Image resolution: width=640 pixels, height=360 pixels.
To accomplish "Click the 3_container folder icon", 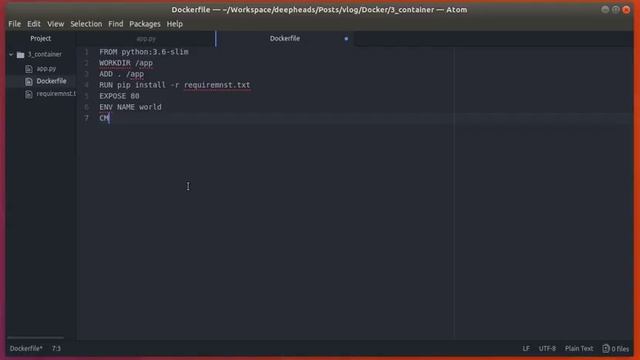I will [20, 55].
